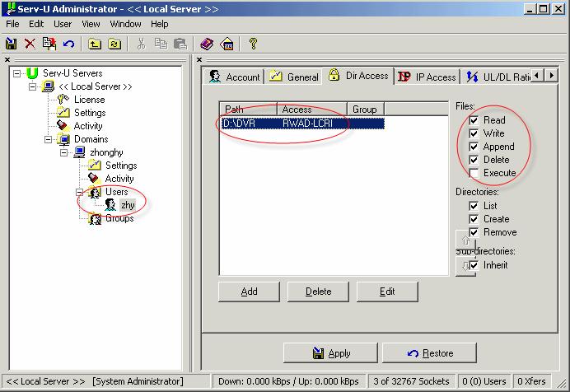The width and height of the screenshot is (570, 392).
Task: Collapse the Serv-U Servers tree node
Action: 16,73
